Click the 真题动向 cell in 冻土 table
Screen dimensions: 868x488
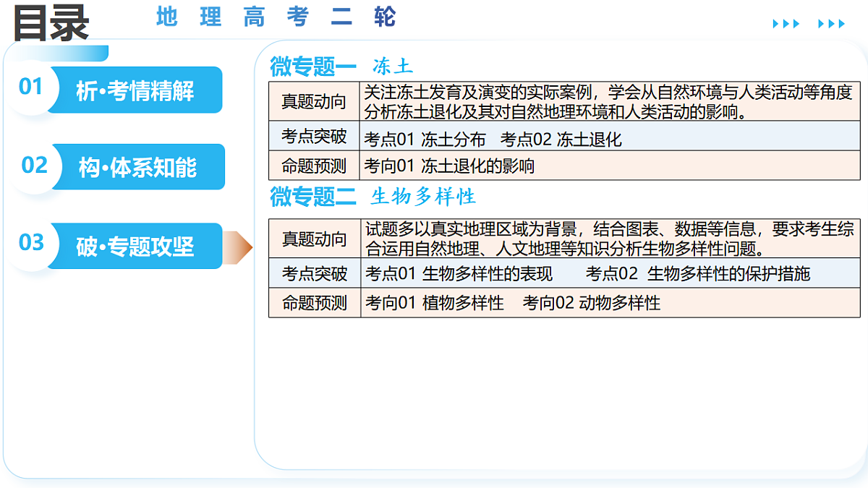coord(314,102)
